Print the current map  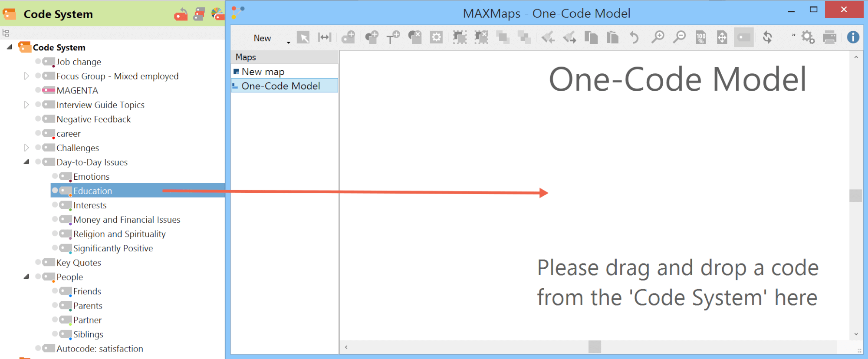pos(829,37)
